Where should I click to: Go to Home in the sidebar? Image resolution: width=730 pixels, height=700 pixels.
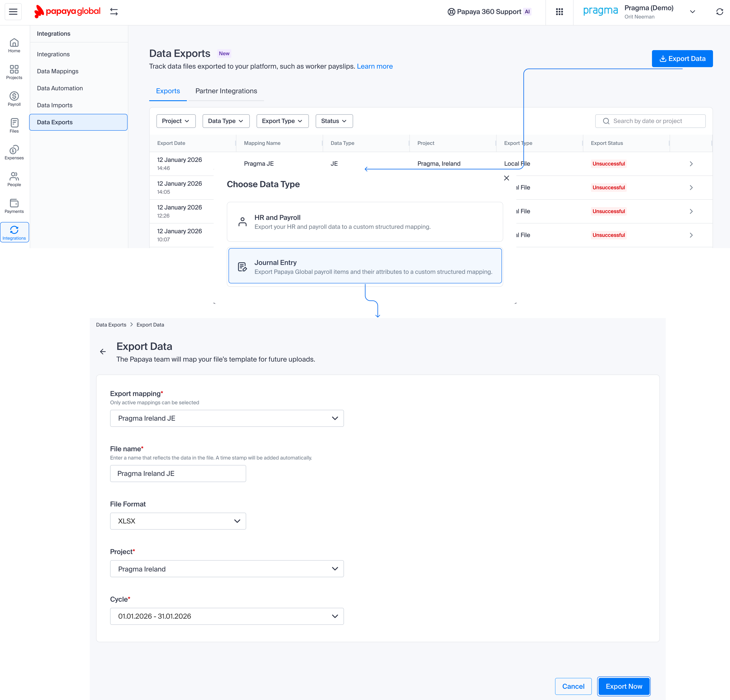point(14,45)
